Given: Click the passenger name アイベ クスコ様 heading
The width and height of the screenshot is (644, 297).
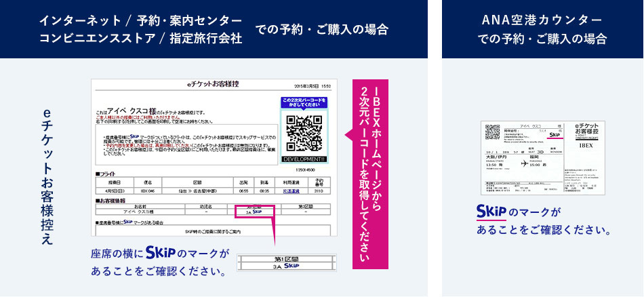Looking at the screenshot, I should pyautogui.click(x=132, y=111).
